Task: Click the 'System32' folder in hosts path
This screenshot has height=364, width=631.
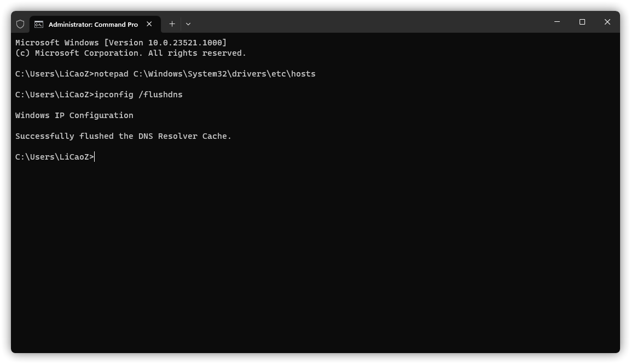Action: [x=207, y=74]
